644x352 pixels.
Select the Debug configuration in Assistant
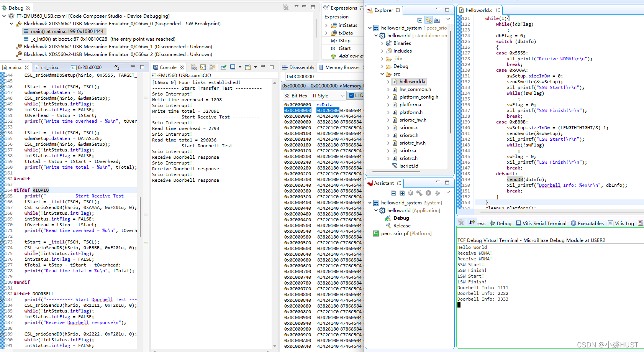click(397, 218)
